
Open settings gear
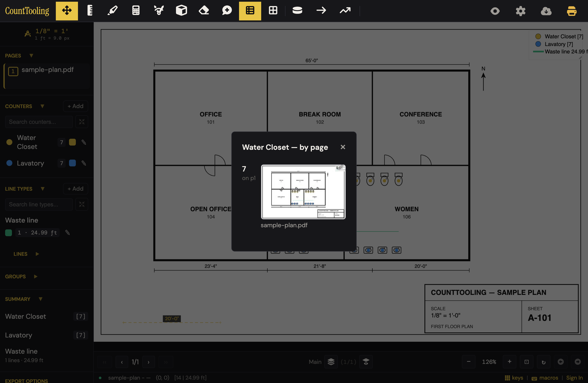coord(520,11)
